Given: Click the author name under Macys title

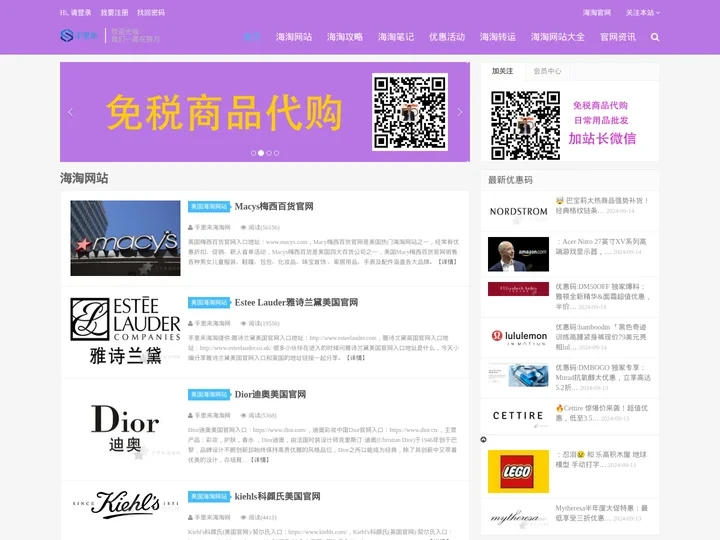Looking at the screenshot, I should tap(212, 227).
